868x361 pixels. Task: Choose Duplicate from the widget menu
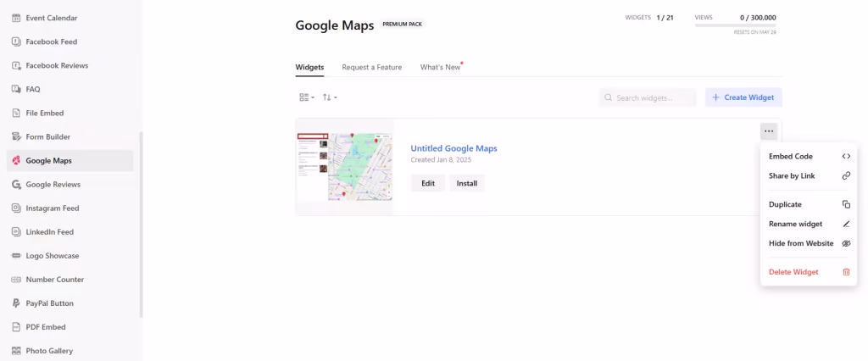click(809, 204)
